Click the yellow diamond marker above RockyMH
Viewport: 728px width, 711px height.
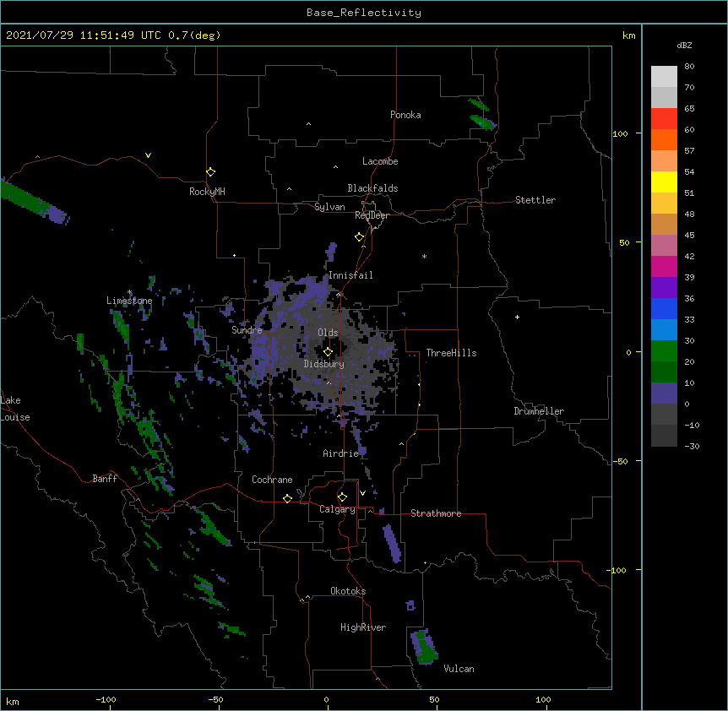(210, 172)
